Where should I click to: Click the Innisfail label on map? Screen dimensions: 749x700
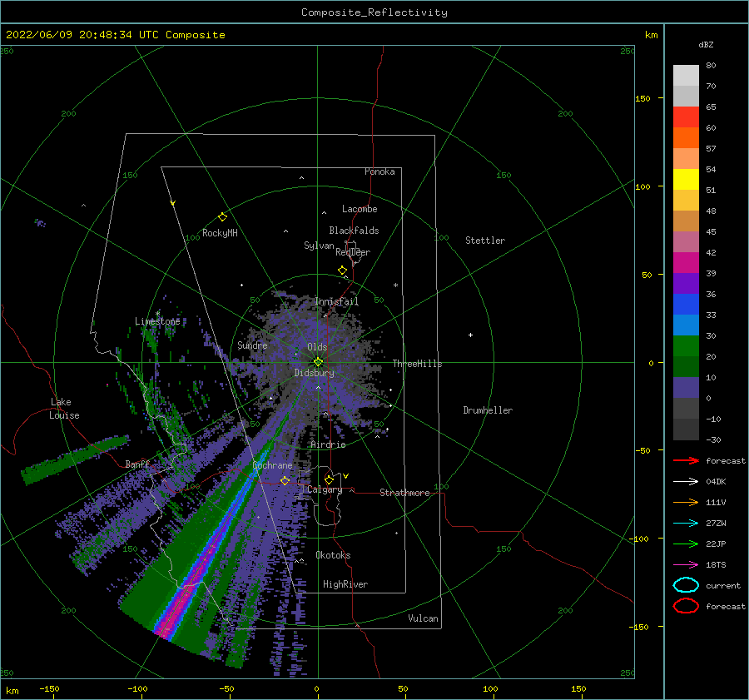click(x=337, y=301)
